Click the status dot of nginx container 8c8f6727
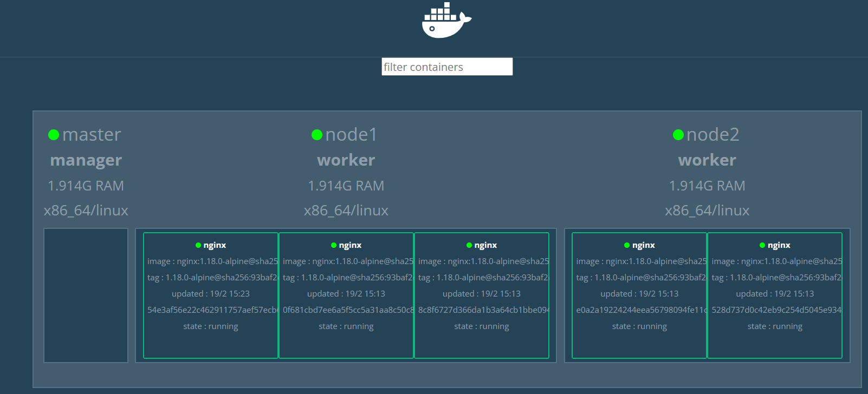868x394 pixels. [x=469, y=245]
